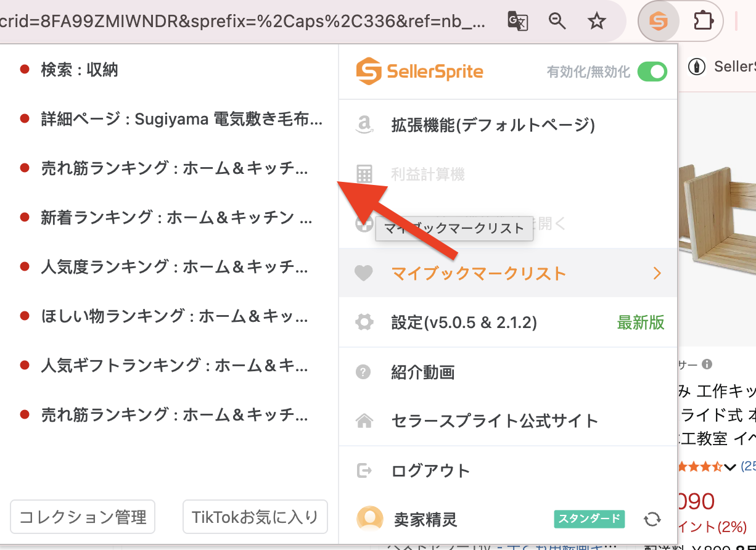Viewport: 756px width, 550px height.
Task: Click the question mark icon for 紹介動画
Action: click(364, 372)
